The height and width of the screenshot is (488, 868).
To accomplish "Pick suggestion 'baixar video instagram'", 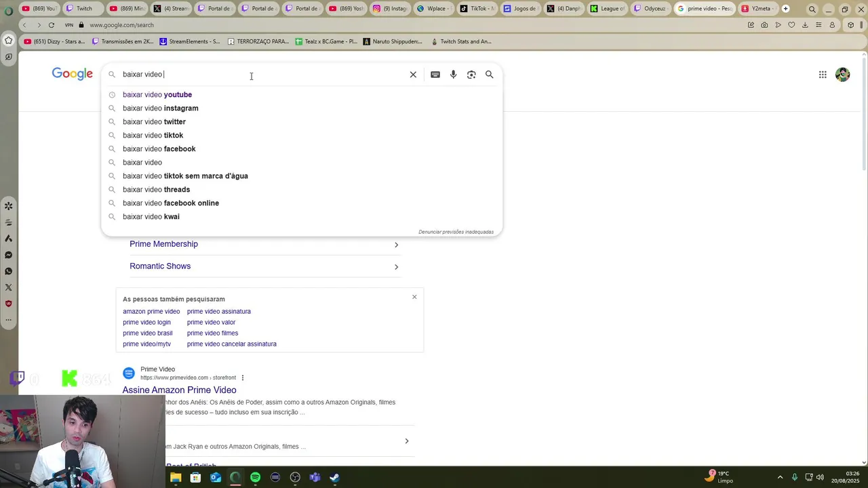I will pos(302,108).
